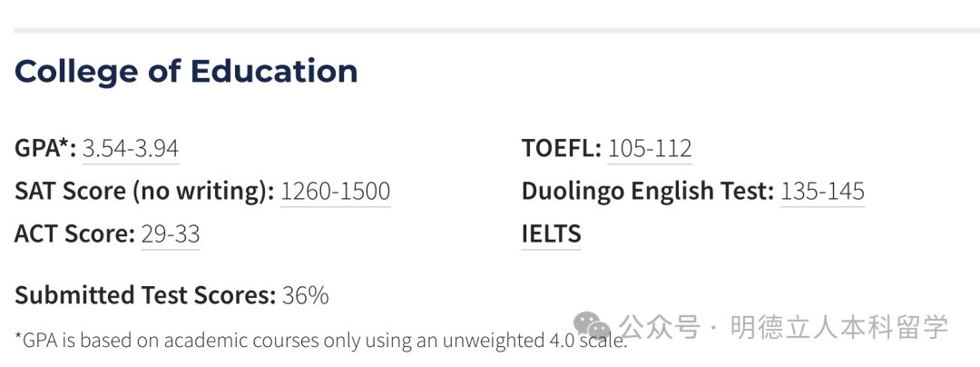Click the SAT score range 1260-1500
This screenshot has height=367, width=980.
click(x=335, y=192)
